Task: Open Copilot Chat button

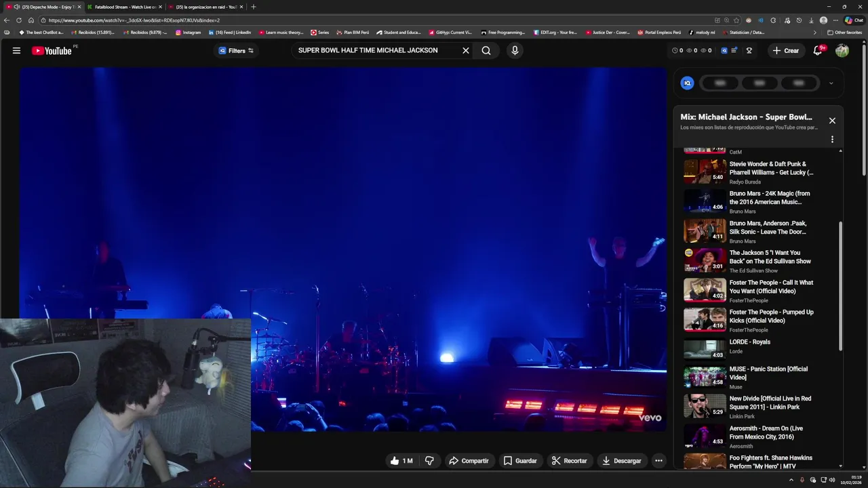Action: (x=854, y=20)
